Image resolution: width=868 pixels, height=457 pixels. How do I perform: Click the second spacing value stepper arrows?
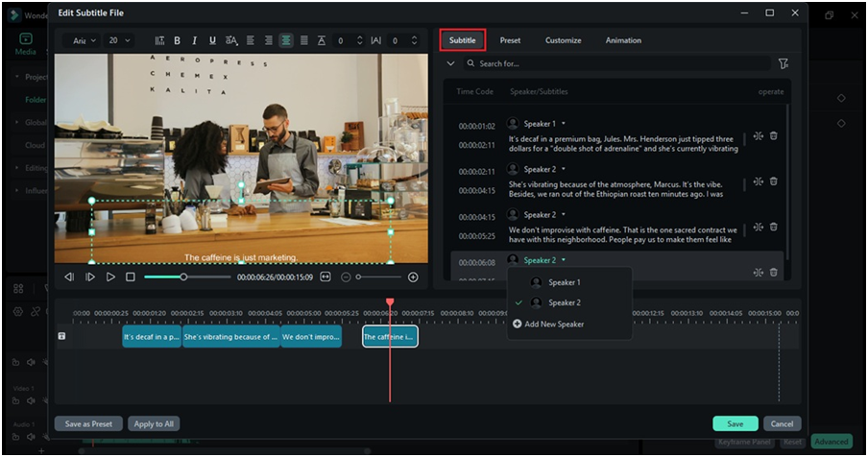(414, 40)
